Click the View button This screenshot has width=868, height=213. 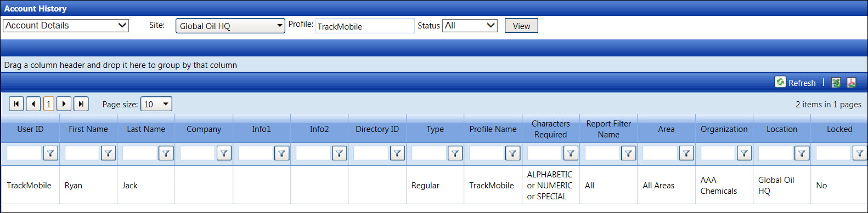click(521, 26)
